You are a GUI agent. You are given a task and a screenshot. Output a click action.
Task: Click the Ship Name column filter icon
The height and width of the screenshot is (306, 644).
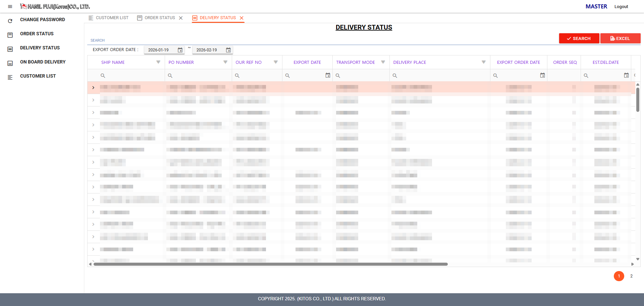point(158,62)
